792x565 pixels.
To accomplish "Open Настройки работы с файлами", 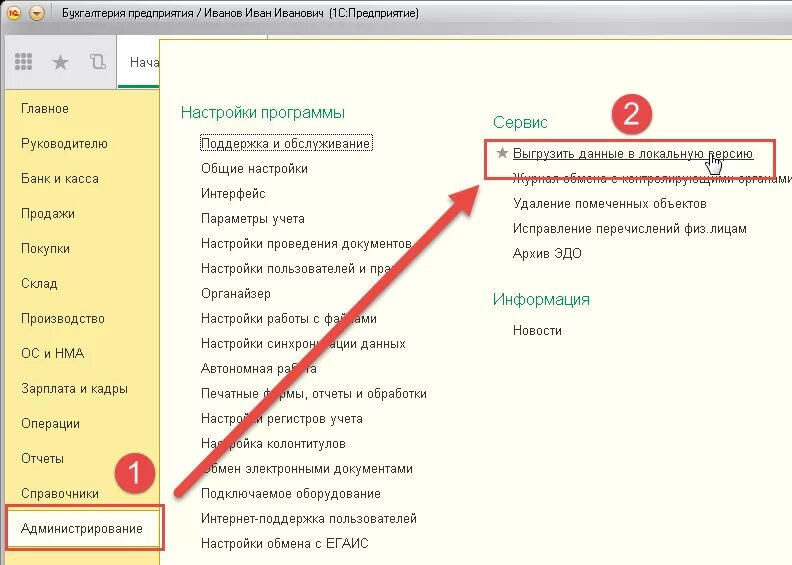I will (289, 319).
